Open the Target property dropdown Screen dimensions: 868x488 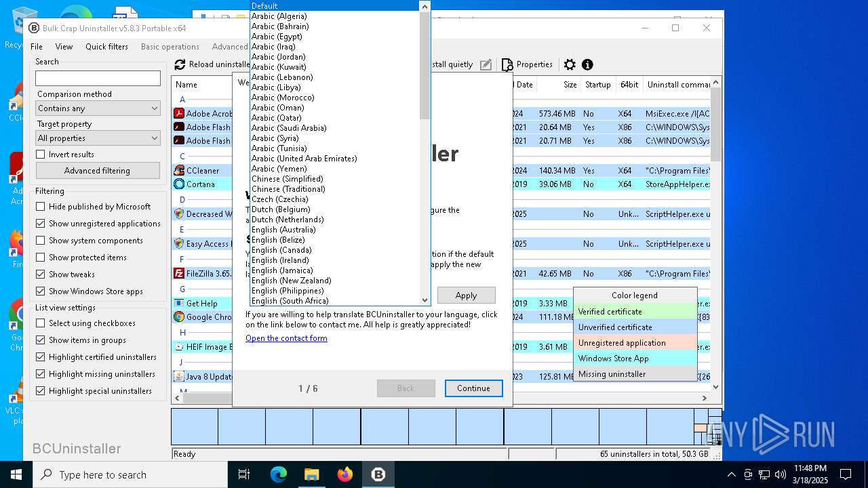98,138
